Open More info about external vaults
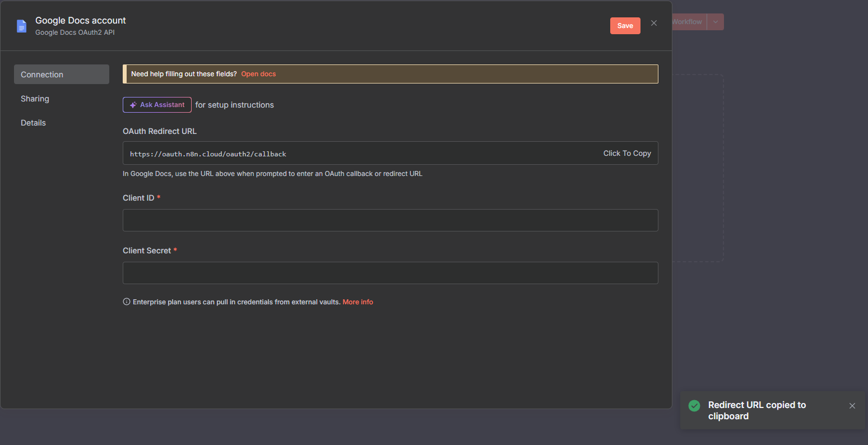 coord(358,302)
